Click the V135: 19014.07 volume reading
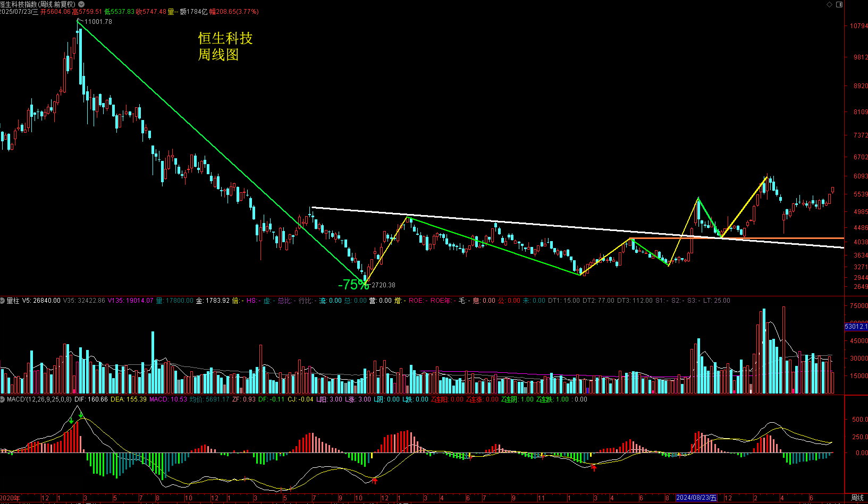This screenshot has height=504, width=868. point(130,301)
